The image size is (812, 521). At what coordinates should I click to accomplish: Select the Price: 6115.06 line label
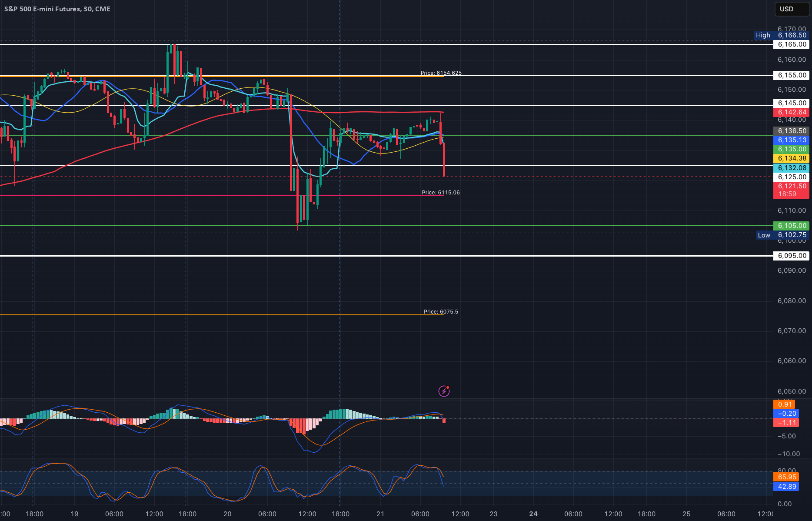pyautogui.click(x=441, y=193)
